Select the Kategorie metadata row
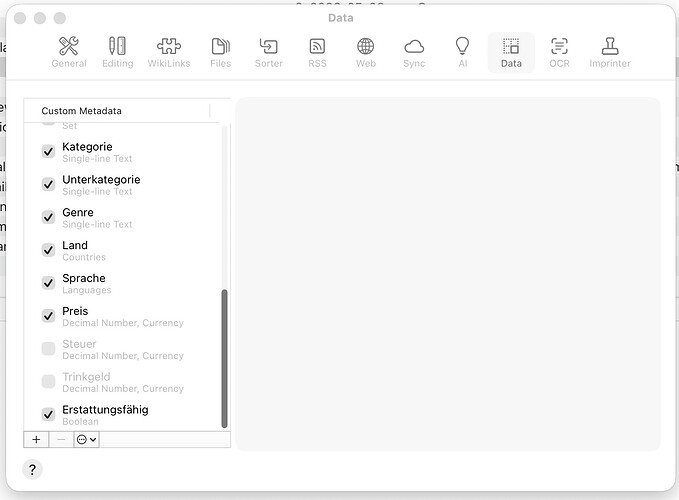Viewport: 679px width, 500px height. 122,152
